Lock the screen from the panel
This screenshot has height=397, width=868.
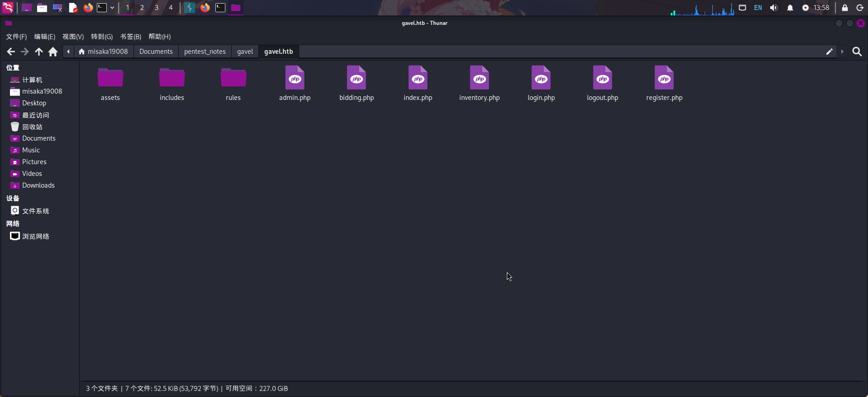[x=845, y=8]
